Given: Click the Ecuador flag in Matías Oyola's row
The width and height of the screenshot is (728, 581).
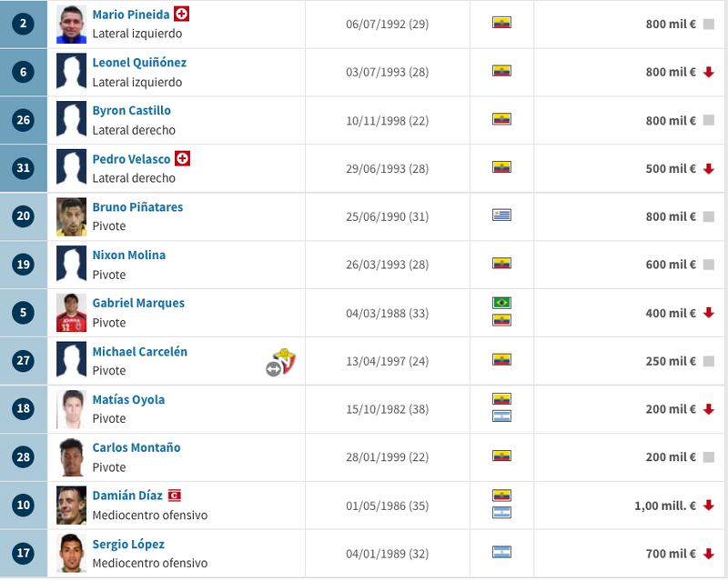Looking at the screenshot, I should [501, 399].
